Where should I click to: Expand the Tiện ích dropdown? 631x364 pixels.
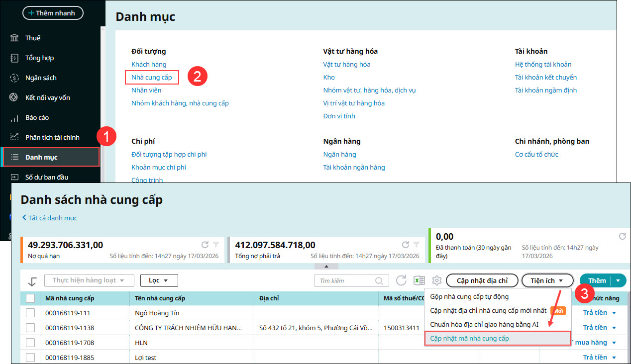pos(546,280)
